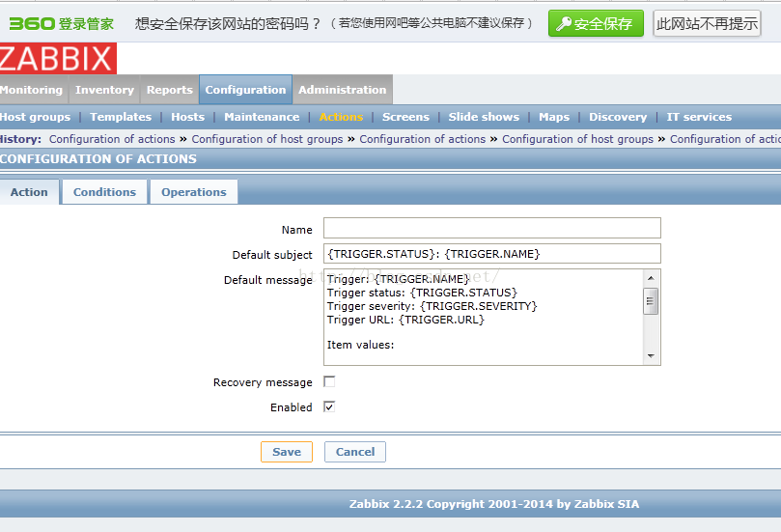Screen dimensions: 781x532
Task: Click the Cancel button
Action: (x=355, y=452)
